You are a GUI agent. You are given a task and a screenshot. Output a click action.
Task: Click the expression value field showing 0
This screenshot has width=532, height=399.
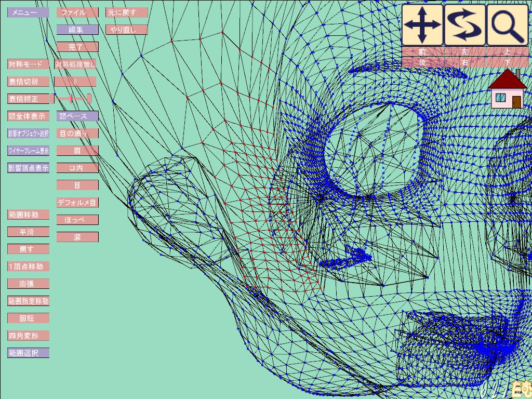(75, 82)
